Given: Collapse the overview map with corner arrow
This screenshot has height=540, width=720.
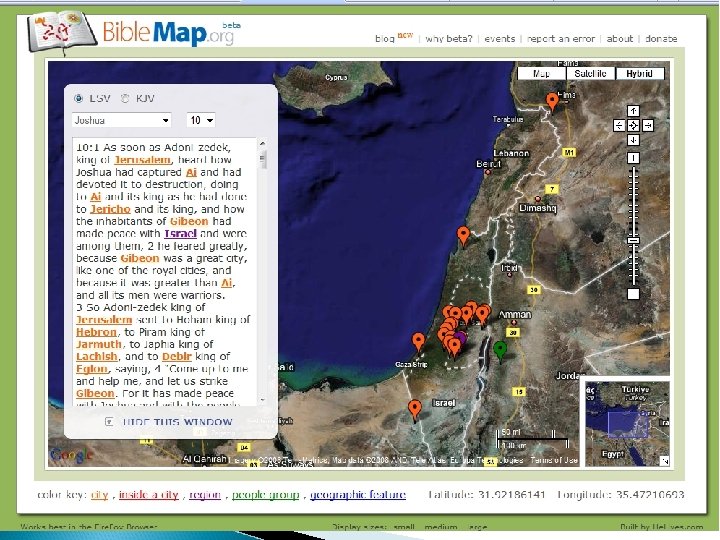Looking at the screenshot, I should (x=665, y=461).
